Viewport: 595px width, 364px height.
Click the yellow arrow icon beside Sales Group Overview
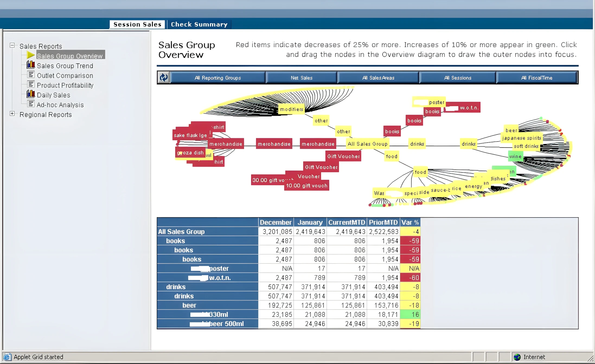tap(31, 55)
